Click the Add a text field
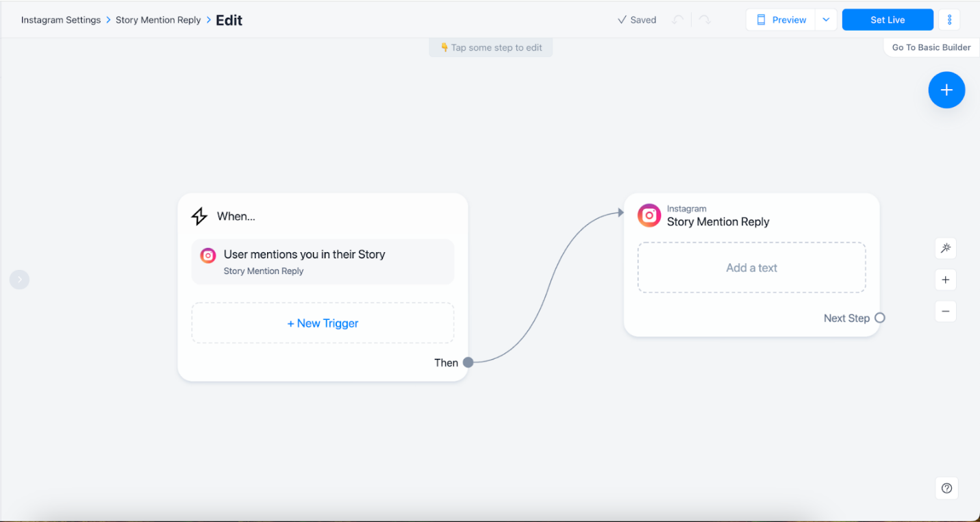Screen dimensions: 980x522 click(x=751, y=268)
